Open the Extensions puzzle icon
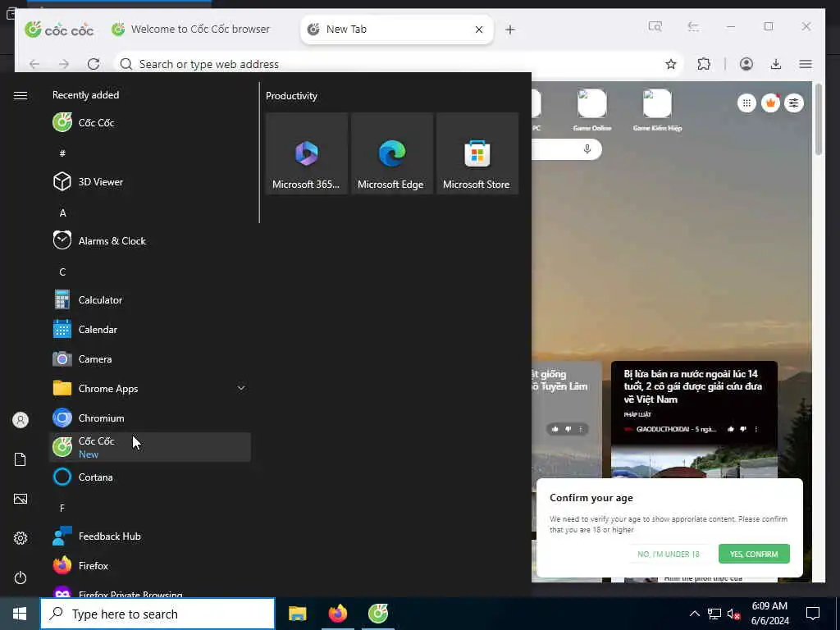This screenshot has height=630, width=840. point(704,64)
